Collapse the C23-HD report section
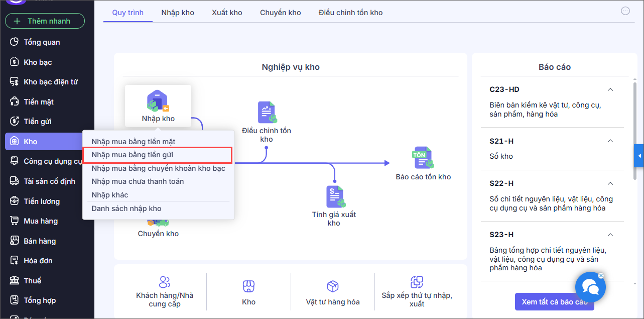Image resolution: width=644 pixels, height=319 pixels. coord(610,89)
